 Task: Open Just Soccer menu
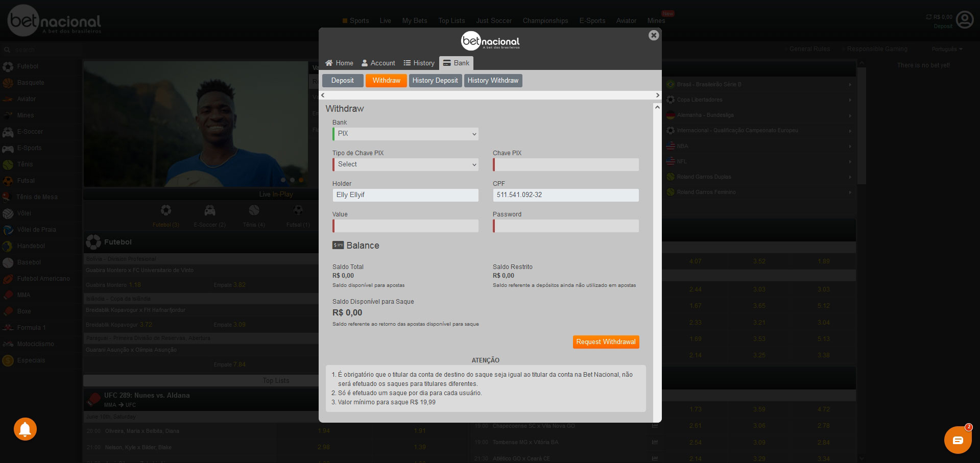point(494,21)
